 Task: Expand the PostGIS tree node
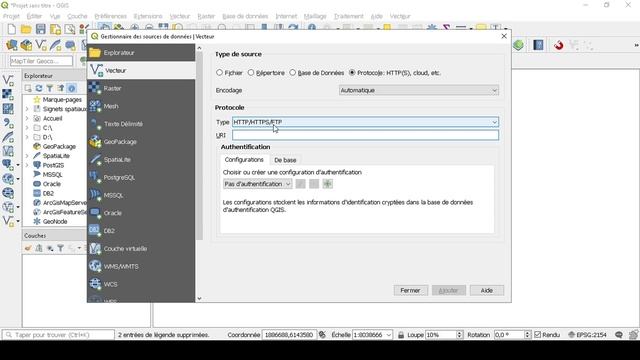coord(27,165)
